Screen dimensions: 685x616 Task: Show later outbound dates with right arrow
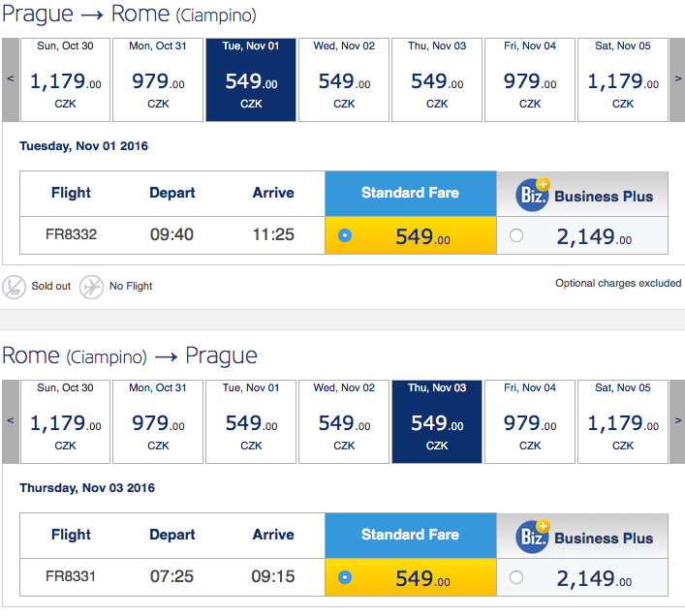coord(677,79)
